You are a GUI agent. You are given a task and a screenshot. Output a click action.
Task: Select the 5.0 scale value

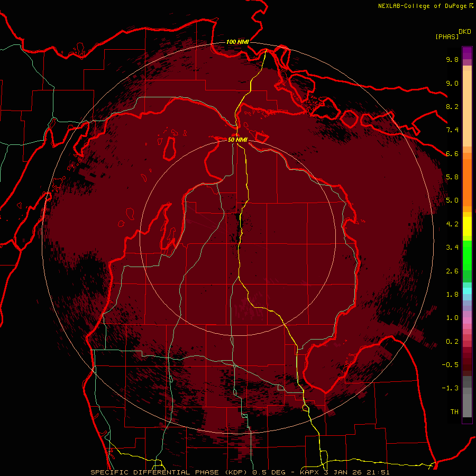(452, 200)
